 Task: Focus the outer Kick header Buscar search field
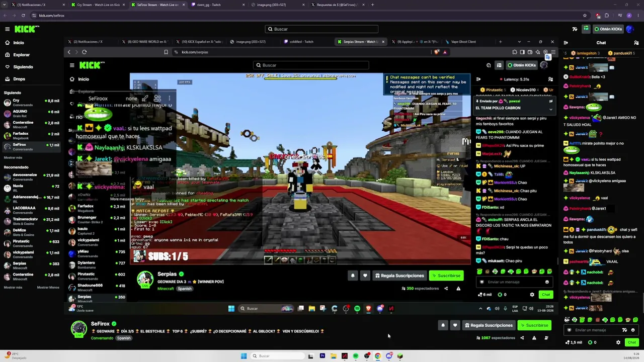(x=321, y=29)
